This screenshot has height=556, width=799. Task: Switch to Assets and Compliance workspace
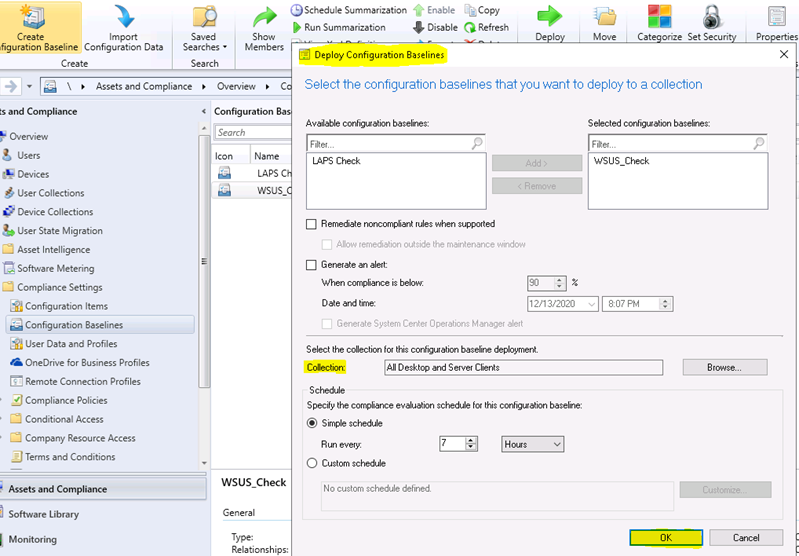click(103, 489)
